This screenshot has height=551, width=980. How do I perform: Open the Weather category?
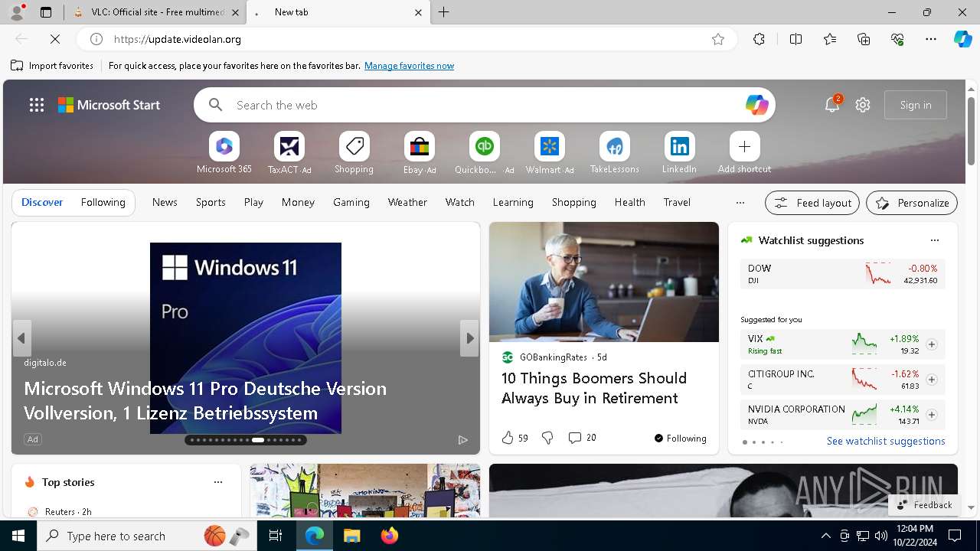pos(407,202)
